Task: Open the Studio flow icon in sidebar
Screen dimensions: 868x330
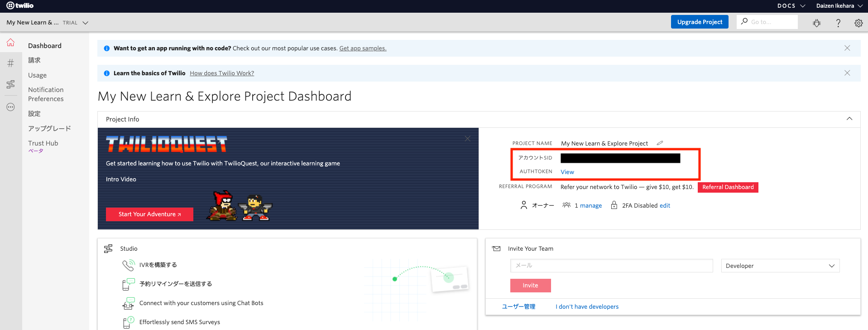Action: [x=10, y=84]
